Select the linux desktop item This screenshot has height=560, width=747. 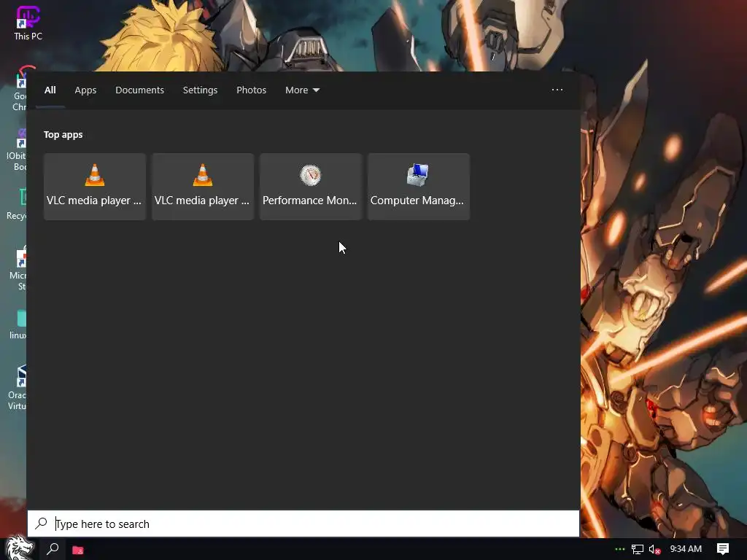[x=18, y=324]
